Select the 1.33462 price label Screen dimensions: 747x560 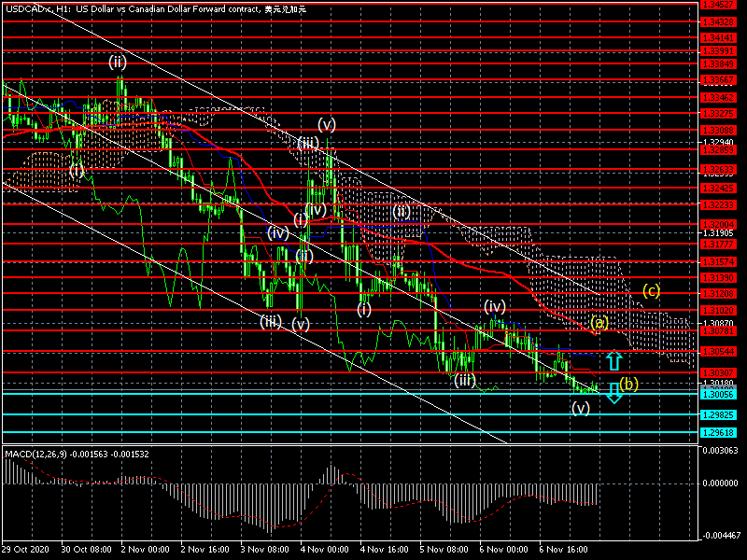coord(718,98)
